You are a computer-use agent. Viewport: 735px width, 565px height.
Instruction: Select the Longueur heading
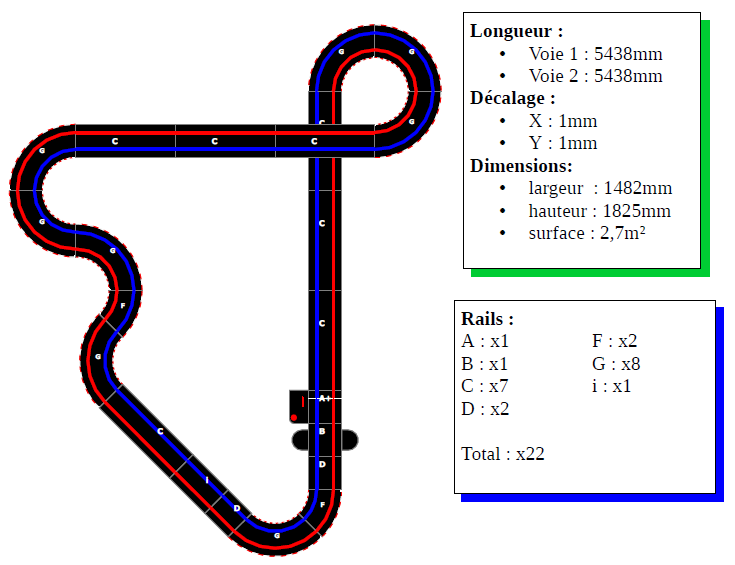516,31
